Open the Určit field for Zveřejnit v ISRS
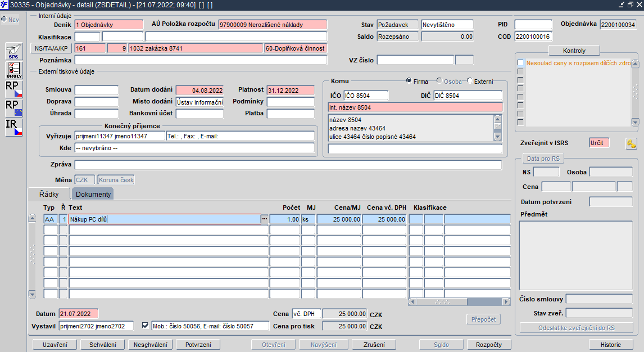Image resolution: width=644 pixels, height=352 pixels. coord(599,143)
